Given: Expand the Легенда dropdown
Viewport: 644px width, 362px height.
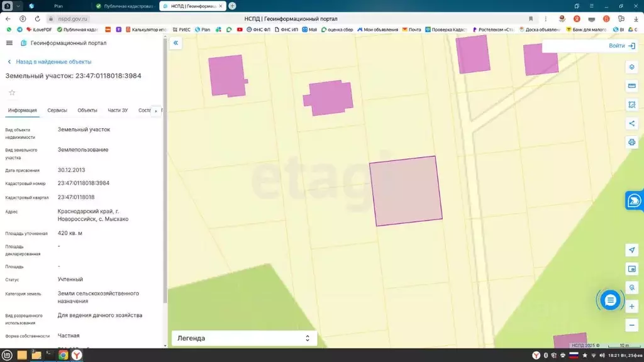Looking at the screenshot, I should point(244,338).
